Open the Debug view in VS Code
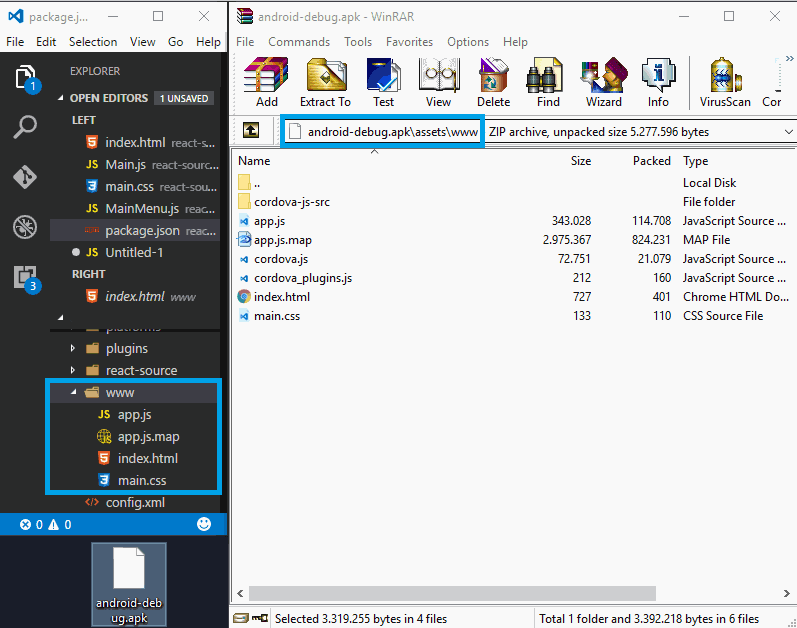797x628 pixels. tap(25, 227)
